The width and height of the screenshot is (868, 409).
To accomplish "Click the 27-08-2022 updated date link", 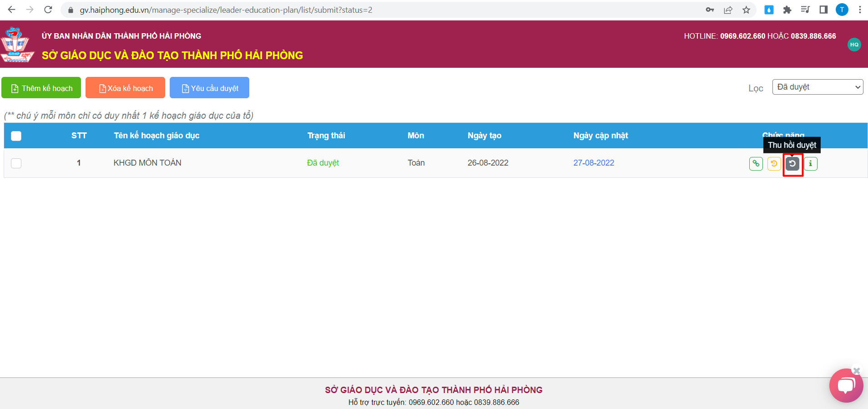I will (594, 163).
